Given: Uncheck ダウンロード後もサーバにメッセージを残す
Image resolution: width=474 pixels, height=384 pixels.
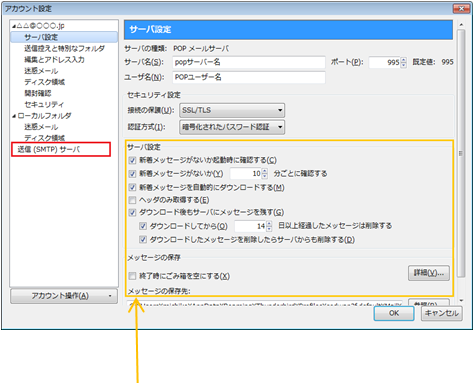Looking at the screenshot, I should pyautogui.click(x=133, y=212).
